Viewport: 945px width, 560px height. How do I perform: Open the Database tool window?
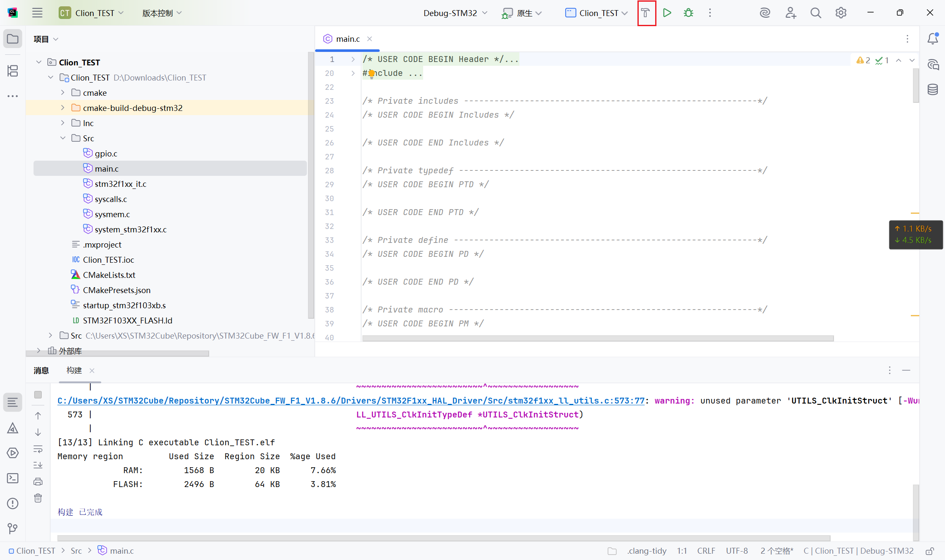coord(933,89)
